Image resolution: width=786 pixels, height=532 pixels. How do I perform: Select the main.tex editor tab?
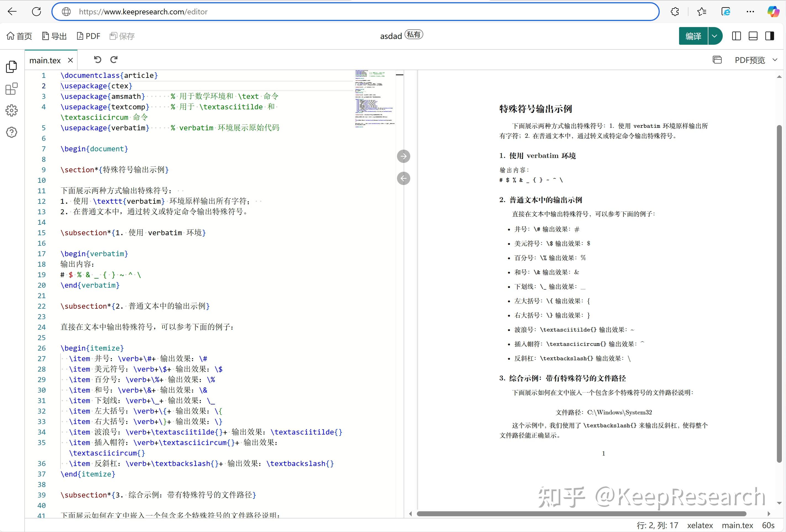tap(45, 60)
